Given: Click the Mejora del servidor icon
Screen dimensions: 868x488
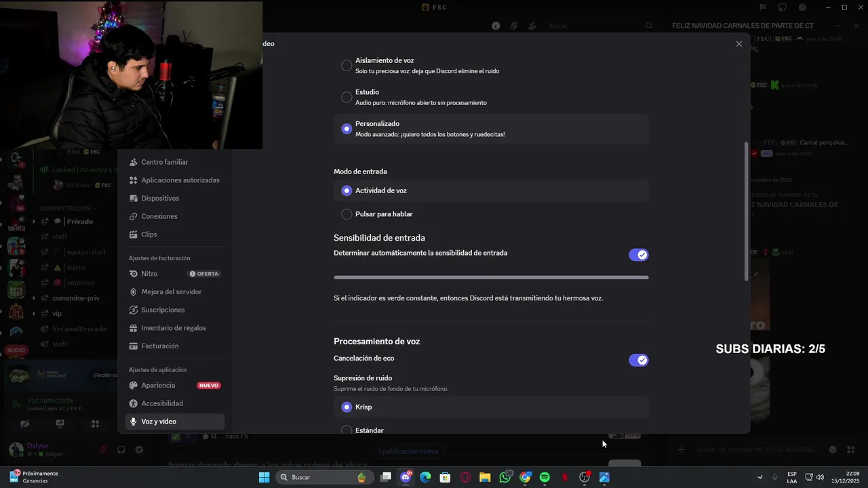Looking at the screenshot, I should (x=134, y=291).
